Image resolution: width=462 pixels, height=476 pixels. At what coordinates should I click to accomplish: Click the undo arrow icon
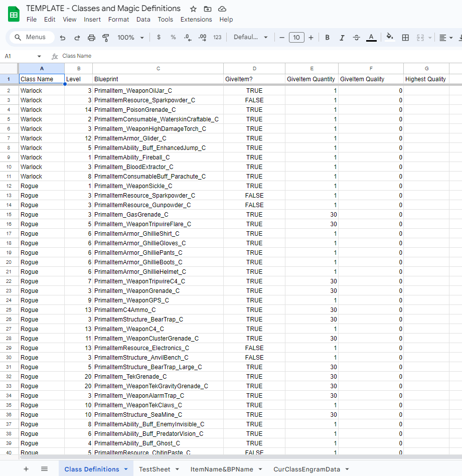(x=63, y=38)
